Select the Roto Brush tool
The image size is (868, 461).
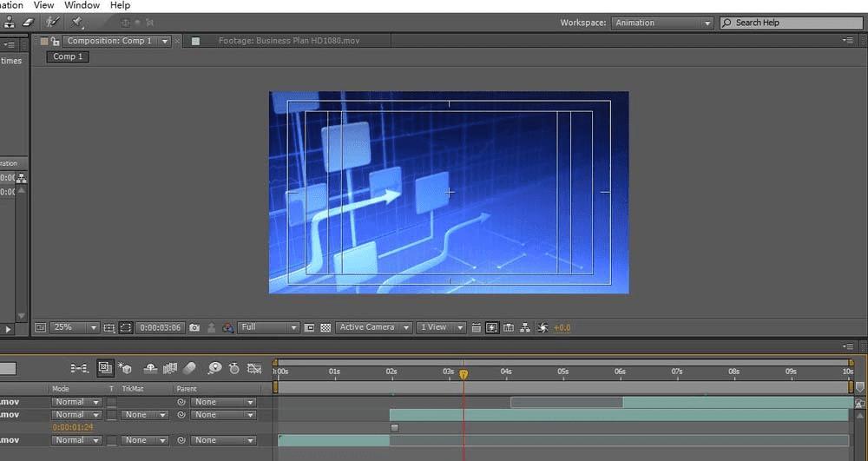[54, 22]
